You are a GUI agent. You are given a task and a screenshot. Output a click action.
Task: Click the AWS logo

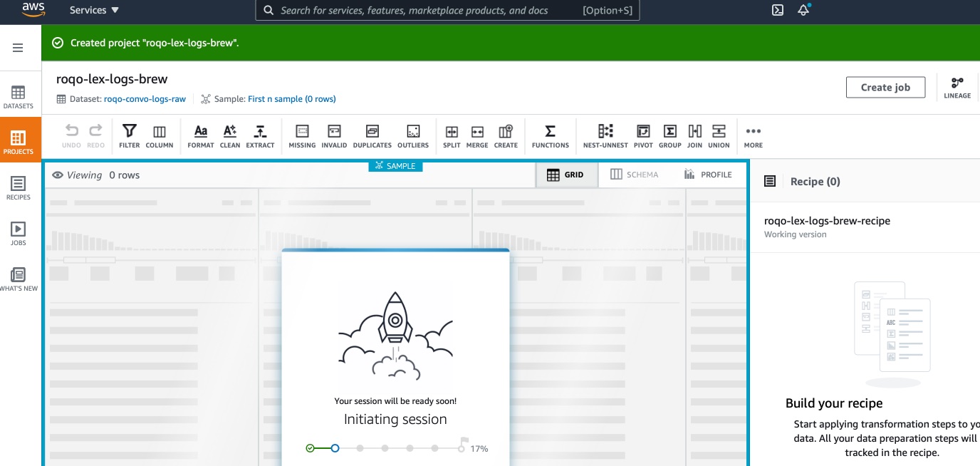pos(33,9)
